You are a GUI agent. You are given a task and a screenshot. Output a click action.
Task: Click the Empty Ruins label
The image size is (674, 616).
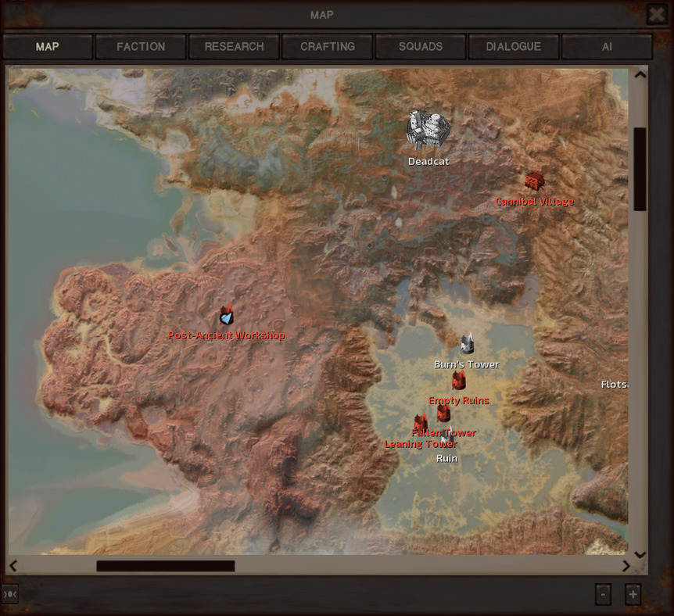pos(459,400)
